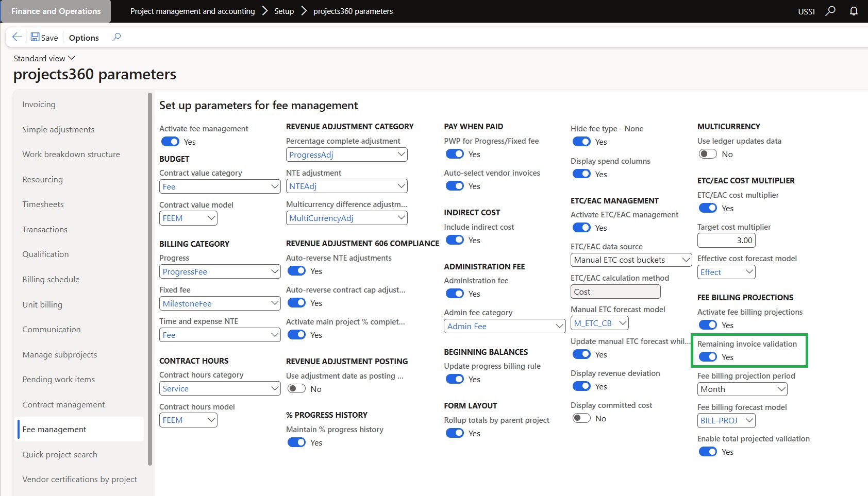
Task: Follow the ProgressAdj link value
Action: pyautogui.click(x=311, y=155)
